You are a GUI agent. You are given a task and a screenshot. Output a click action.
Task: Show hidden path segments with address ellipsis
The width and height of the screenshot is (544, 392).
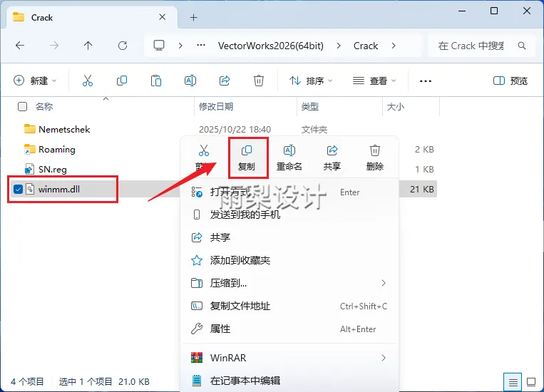pos(201,46)
